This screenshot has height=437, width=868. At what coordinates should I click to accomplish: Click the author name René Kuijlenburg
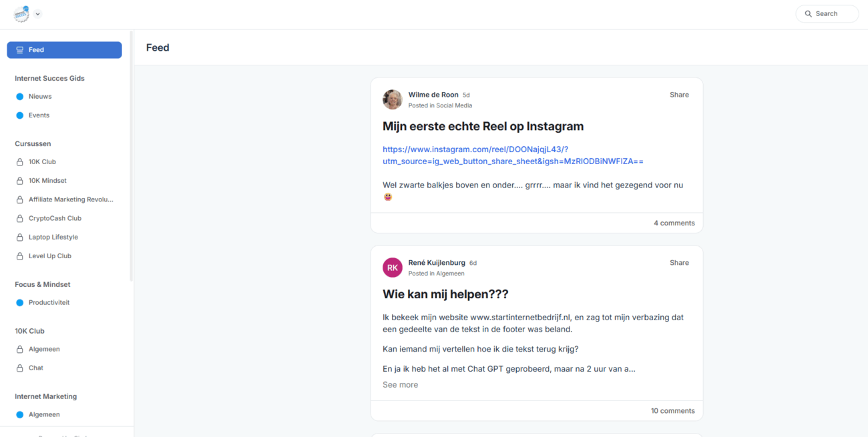[x=437, y=263]
